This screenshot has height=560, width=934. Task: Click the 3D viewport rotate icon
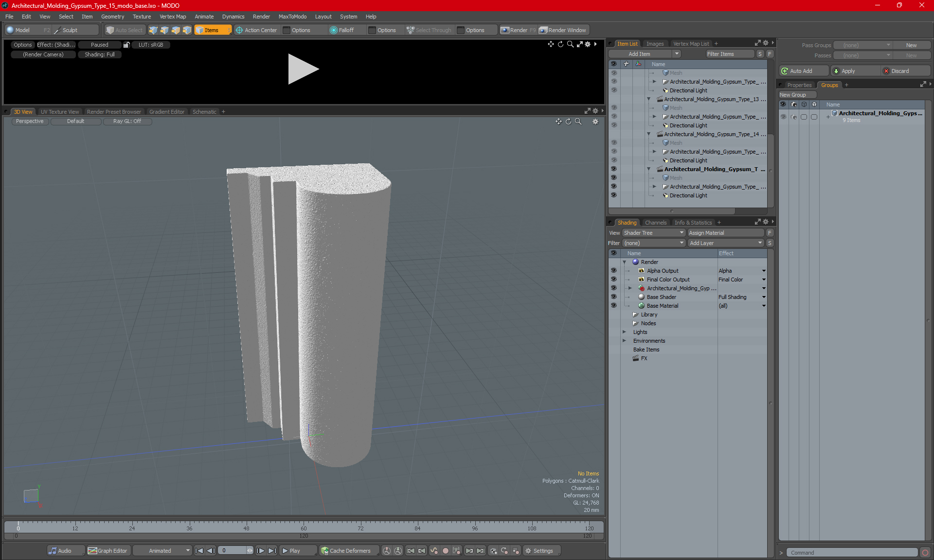click(568, 122)
